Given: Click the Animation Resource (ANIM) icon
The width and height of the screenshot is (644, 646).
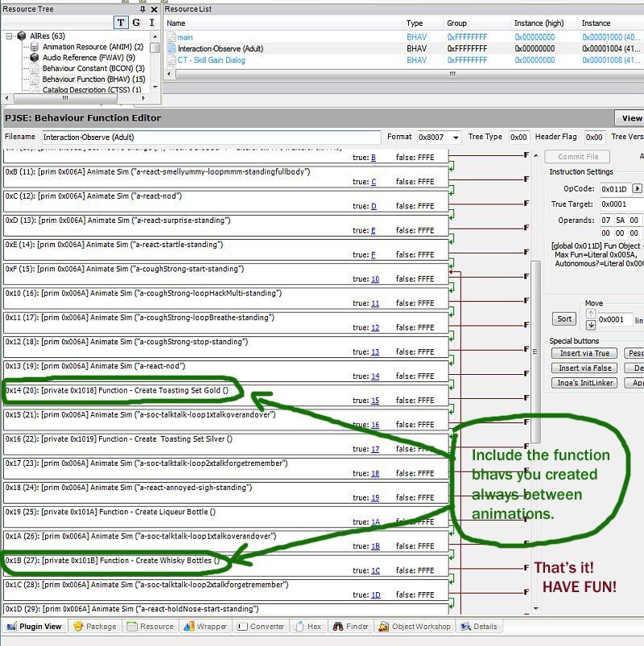Looking at the screenshot, I should tap(35, 47).
